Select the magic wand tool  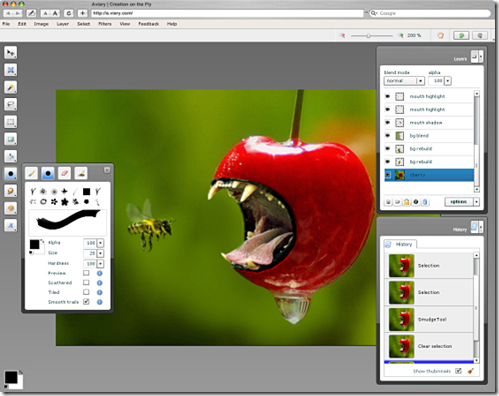11,87
